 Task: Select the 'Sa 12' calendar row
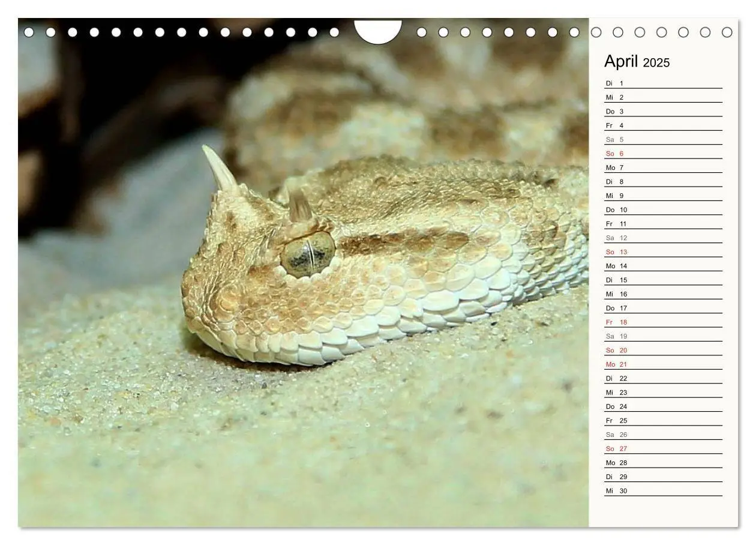[663, 238]
